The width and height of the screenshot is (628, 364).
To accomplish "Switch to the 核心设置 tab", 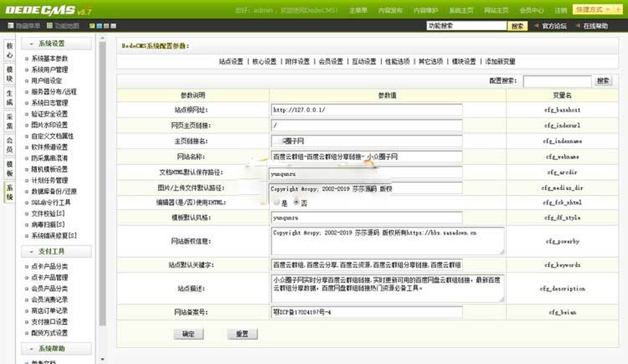I will click(x=265, y=61).
